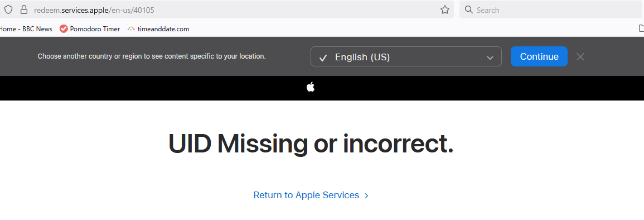Open the timeanddate.com favicon bookmark

131,29
